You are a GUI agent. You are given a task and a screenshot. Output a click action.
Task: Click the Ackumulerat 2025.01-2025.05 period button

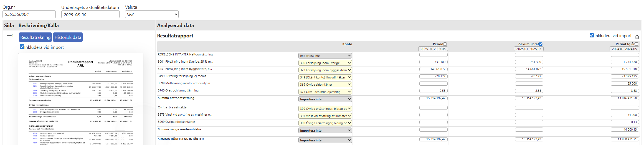529,49
